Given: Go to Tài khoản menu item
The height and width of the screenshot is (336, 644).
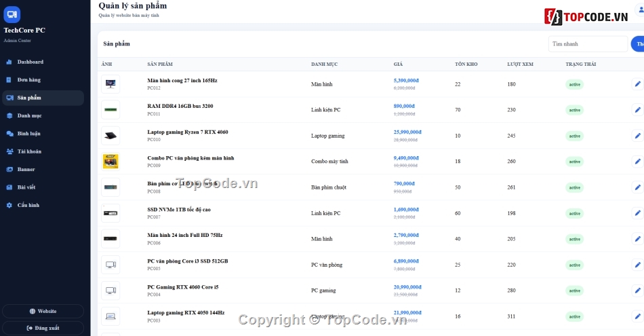Looking at the screenshot, I should point(43,151).
